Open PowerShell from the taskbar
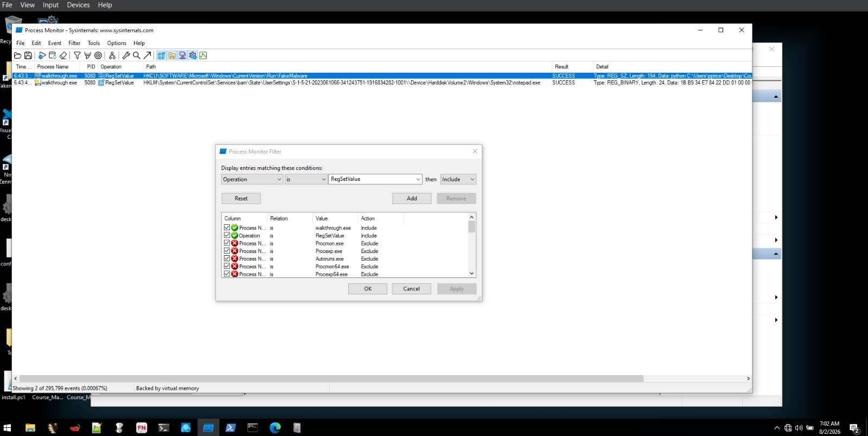The height and width of the screenshot is (436, 868). [x=231, y=428]
